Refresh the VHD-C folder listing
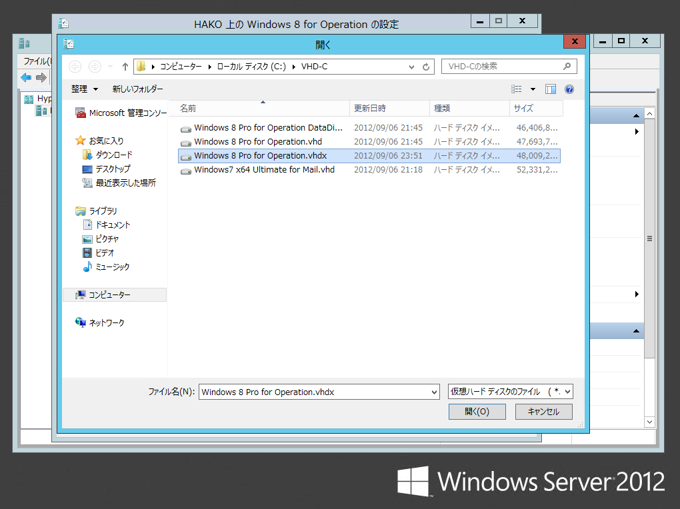The height and width of the screenshot is (509, 680). tap(426, 67)
